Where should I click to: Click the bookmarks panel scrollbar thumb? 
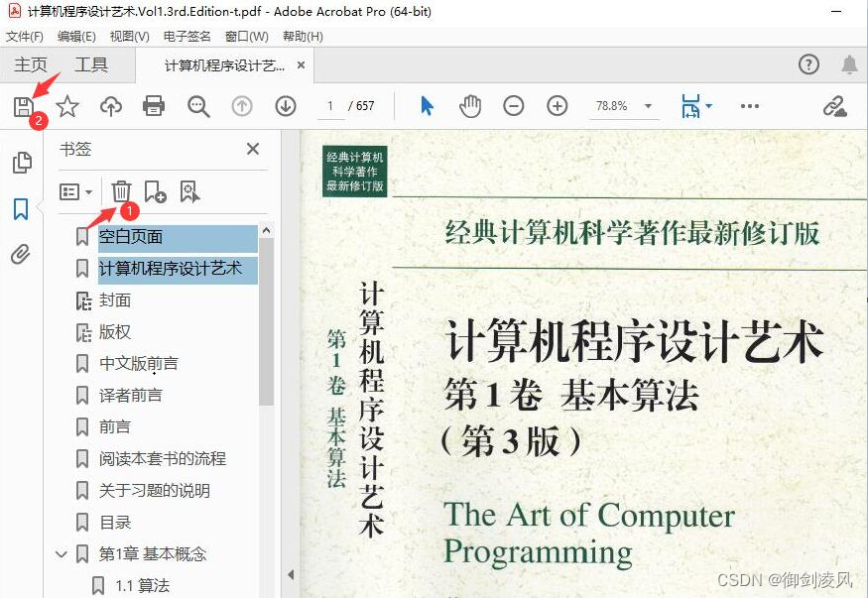pos(266,322)
